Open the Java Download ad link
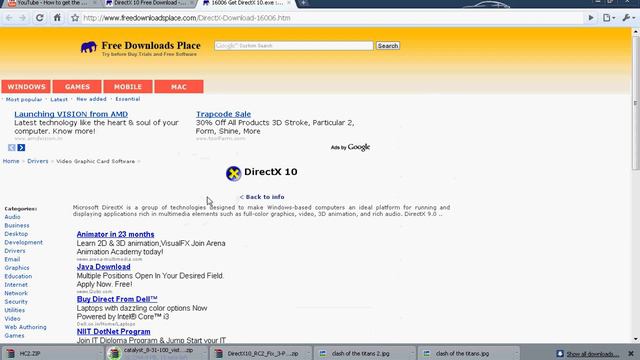This screenshot has width=640, height=360. [x=104, y=267]
